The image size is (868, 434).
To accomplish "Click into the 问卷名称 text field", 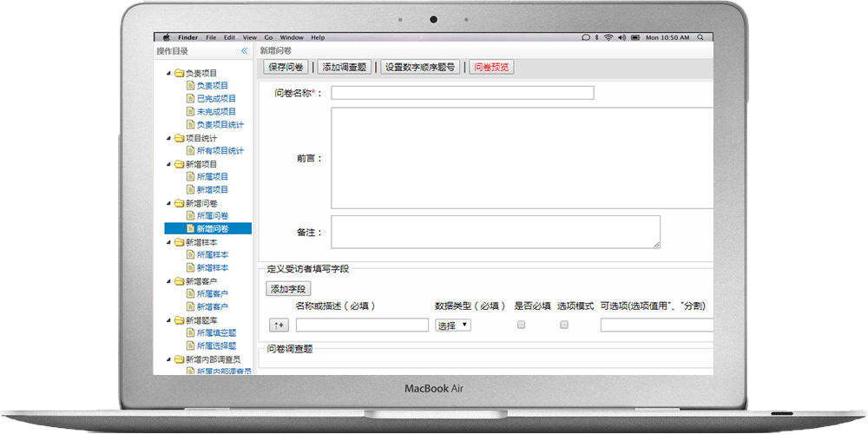I will click(x=462, y=93).
